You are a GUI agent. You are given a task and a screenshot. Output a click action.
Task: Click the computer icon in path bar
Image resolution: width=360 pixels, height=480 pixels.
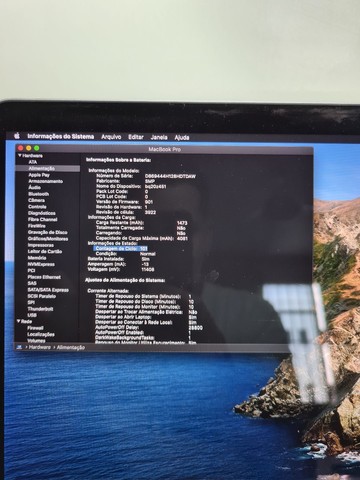point(19,347)
